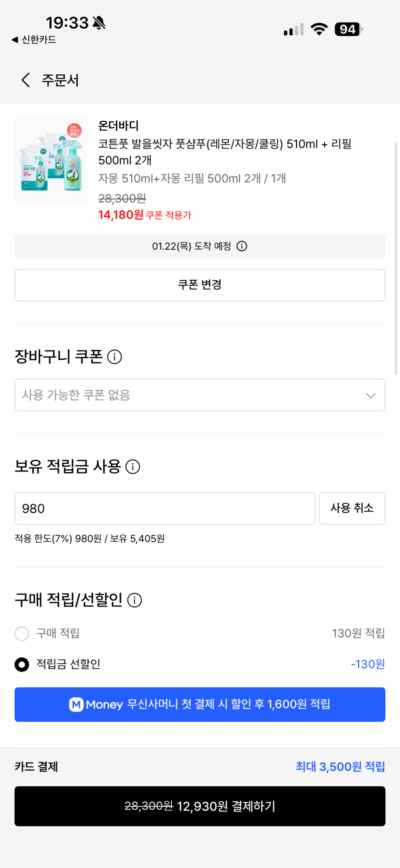Tap the chevron arrow in coupon dropdown

point(371,395)
